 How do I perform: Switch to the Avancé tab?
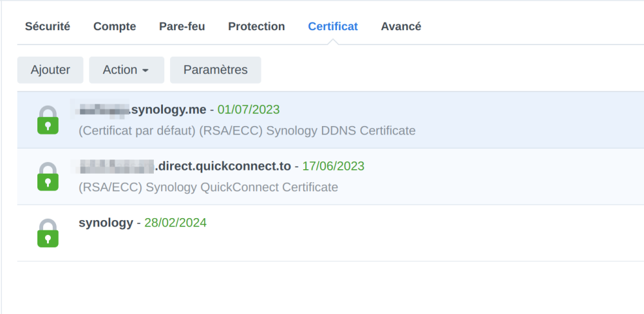[401, 26]
